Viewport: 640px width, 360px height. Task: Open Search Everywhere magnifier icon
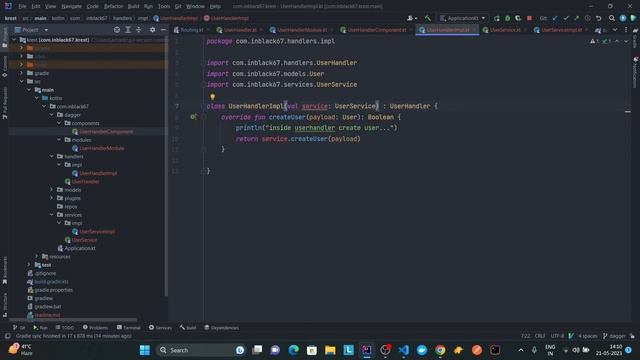point(611,18)
